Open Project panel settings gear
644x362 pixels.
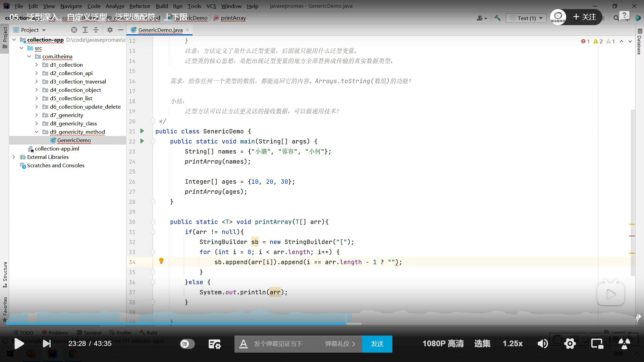tap(110, 30)
